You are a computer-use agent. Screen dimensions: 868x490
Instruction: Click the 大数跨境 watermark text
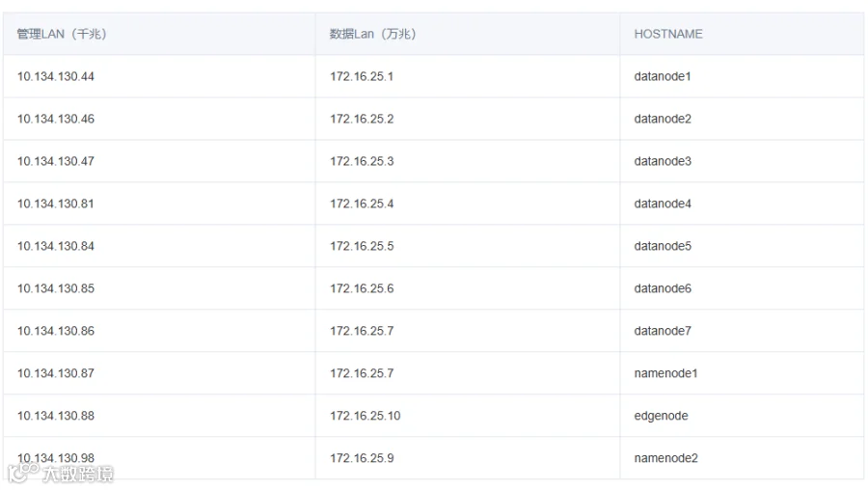pyautogui.click(x=78, y=474)
